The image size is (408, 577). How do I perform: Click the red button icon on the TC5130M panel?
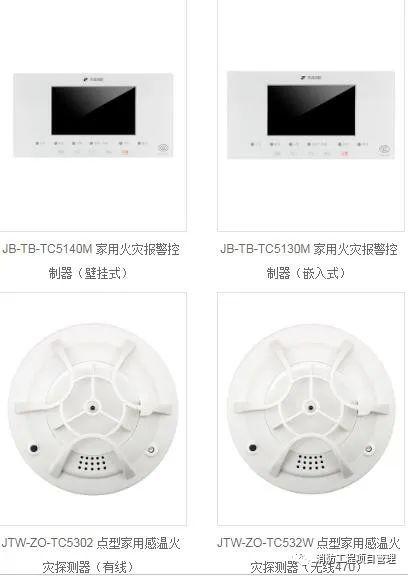[x=344, y=153]
